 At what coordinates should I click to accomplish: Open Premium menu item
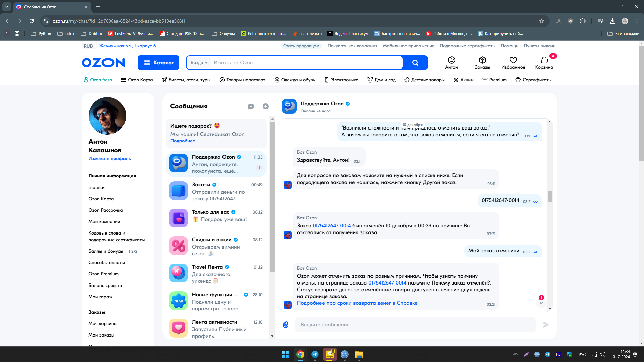[495, 80]
